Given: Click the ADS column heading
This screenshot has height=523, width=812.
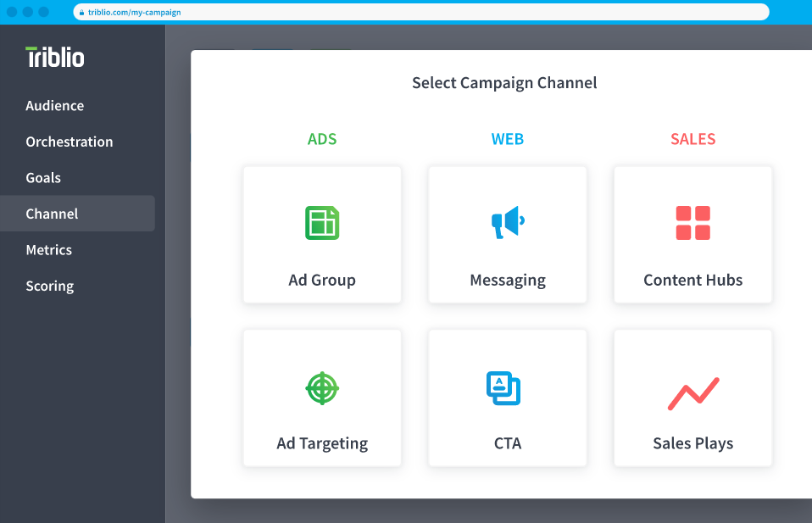Looking at the screenshot, I should [322, 139].
